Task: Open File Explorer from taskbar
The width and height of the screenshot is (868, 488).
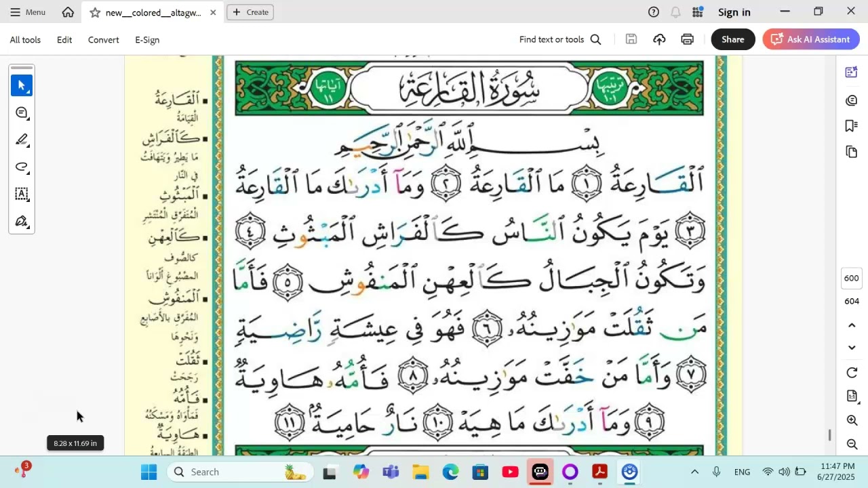Action: (420, 472)
